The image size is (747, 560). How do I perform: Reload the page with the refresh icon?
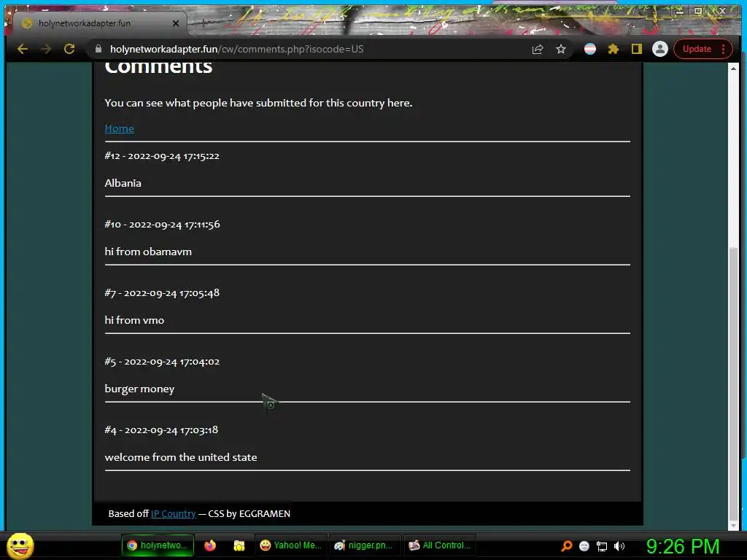(x=69, y=49)
